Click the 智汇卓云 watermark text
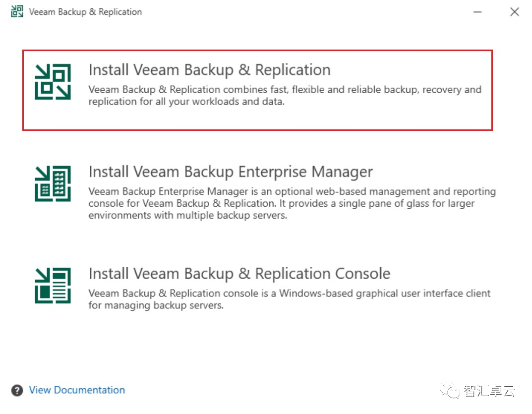532x414 pixels. (489, 391)
